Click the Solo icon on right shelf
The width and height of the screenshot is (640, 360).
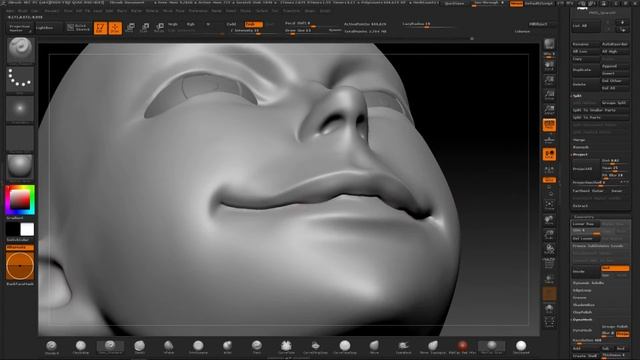point(549,309)
